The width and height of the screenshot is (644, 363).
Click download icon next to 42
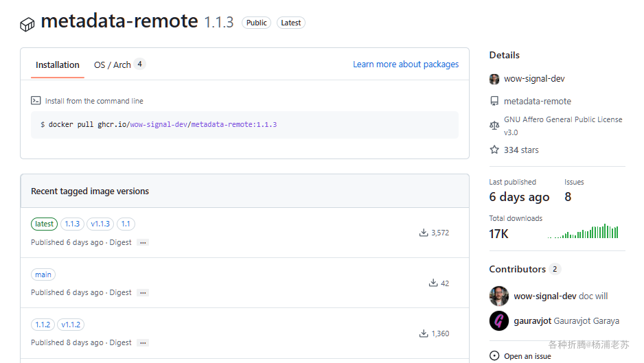point(433,283)
